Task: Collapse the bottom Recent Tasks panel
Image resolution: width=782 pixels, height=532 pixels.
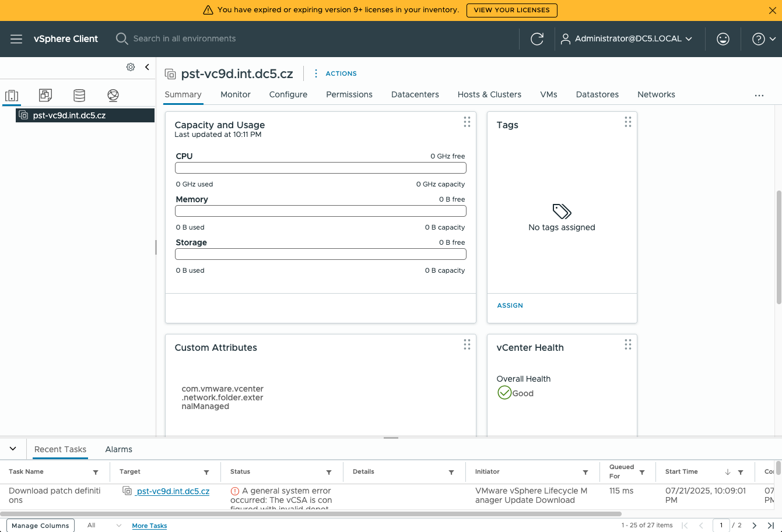Action: tap(13, 449)
